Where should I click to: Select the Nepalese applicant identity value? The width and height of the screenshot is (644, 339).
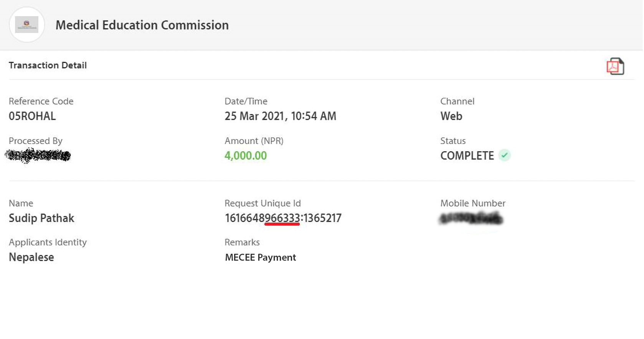[31, 257]
